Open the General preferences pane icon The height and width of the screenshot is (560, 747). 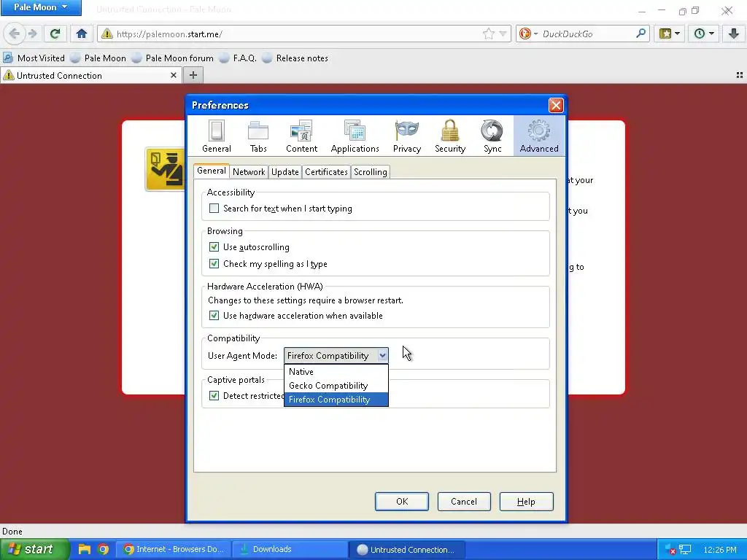216,136
